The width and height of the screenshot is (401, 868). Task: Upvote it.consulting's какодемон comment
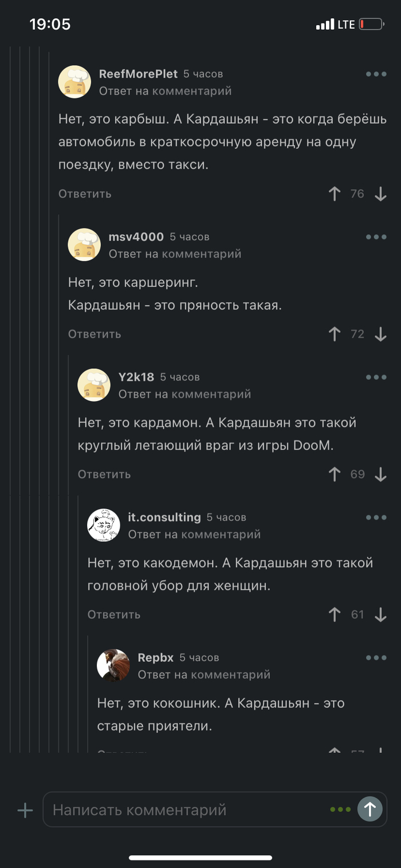[335, 615]
